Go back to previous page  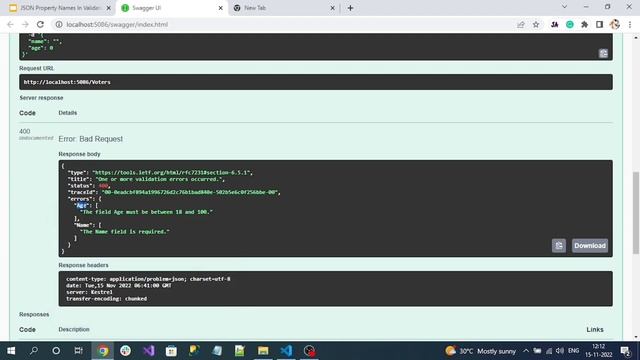[10, 24]
